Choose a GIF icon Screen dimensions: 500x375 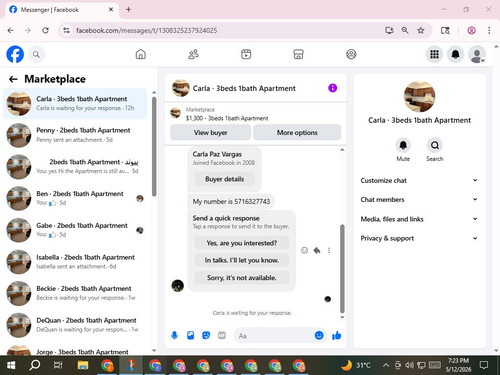[x=222, y=335]
